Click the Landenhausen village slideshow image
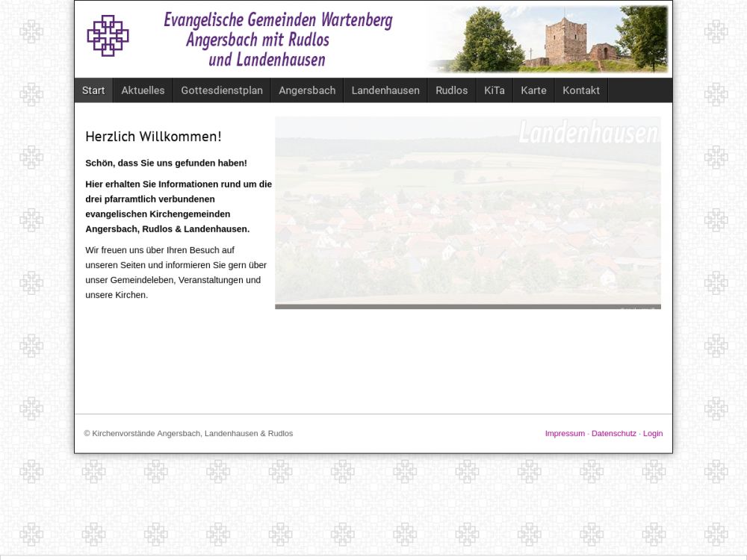 click(x=468, y=224)
